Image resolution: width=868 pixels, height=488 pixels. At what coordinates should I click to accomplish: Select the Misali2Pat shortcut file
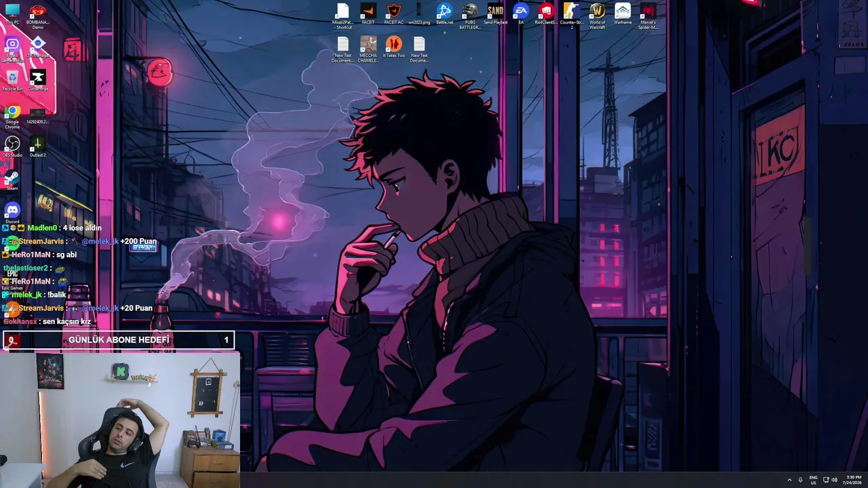pyautogui.click(x=343, y=17)
